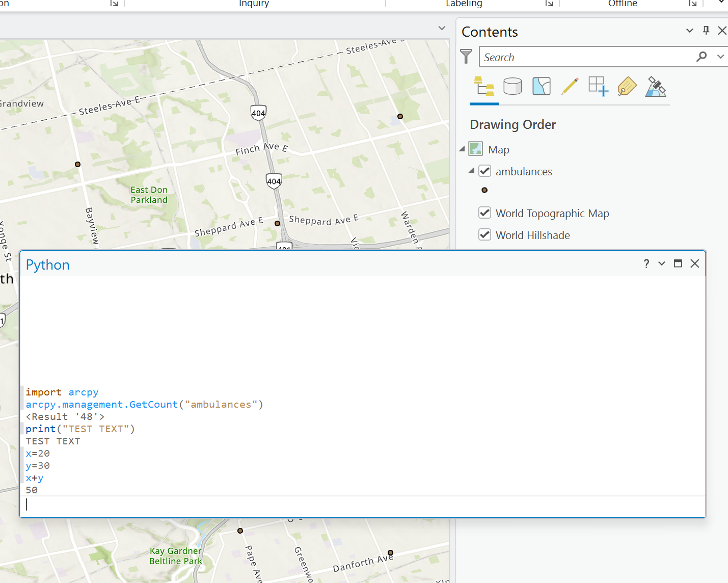This screenshot has height=583, width=728.
Task: Collapse the ambulances layer legend
Action: [472, 171]
